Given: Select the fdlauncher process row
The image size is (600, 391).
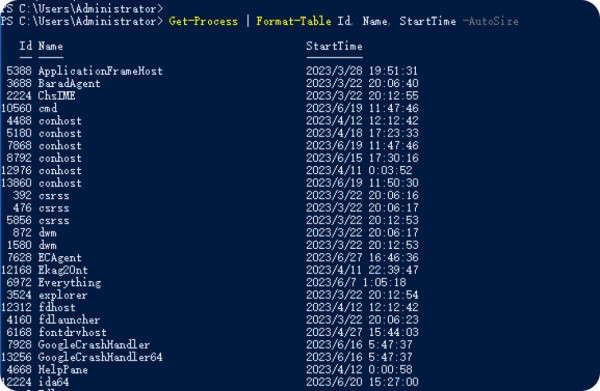Looking at the screenshot, I should click(212, 320).
